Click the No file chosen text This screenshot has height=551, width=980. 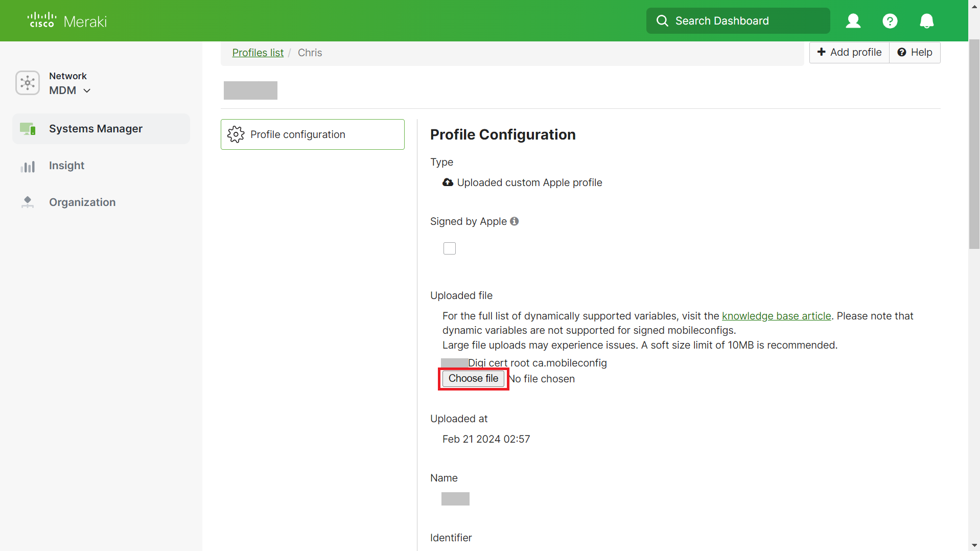point(542,379)
